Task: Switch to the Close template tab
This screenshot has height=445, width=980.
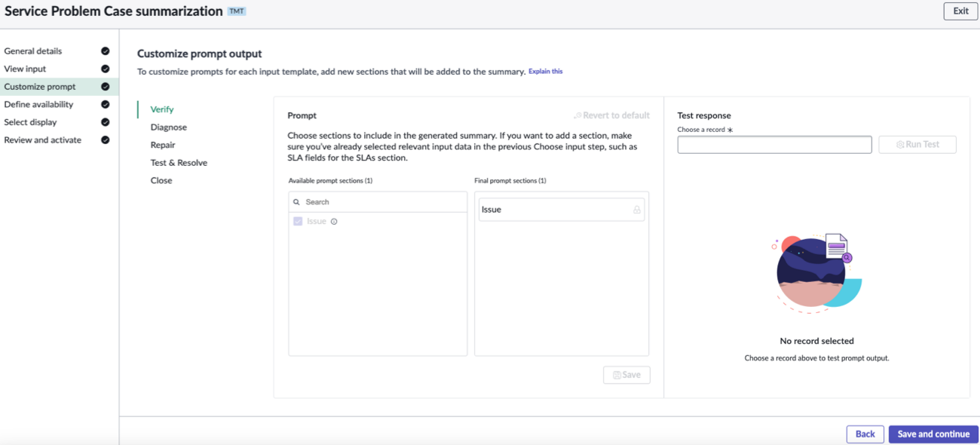Action: coord(161,180)
